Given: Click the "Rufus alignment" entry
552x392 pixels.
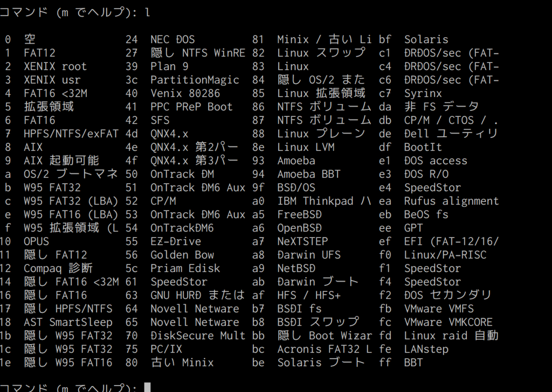Looking at the screenshot, I should point(451,201).
